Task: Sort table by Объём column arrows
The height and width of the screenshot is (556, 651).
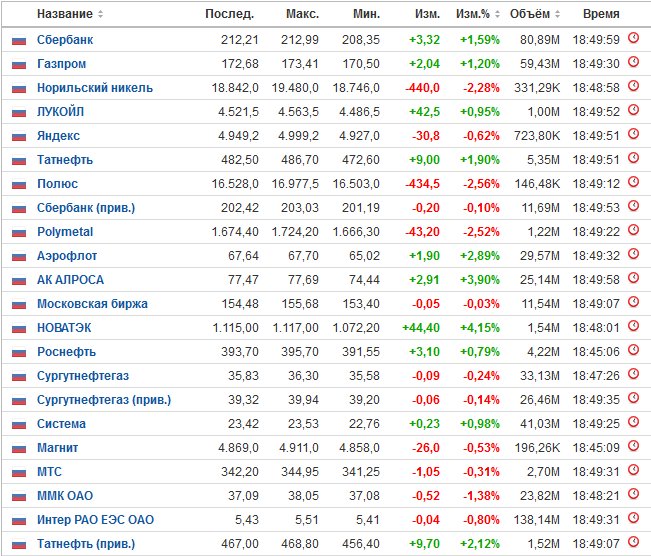Action: click(557, 14)
